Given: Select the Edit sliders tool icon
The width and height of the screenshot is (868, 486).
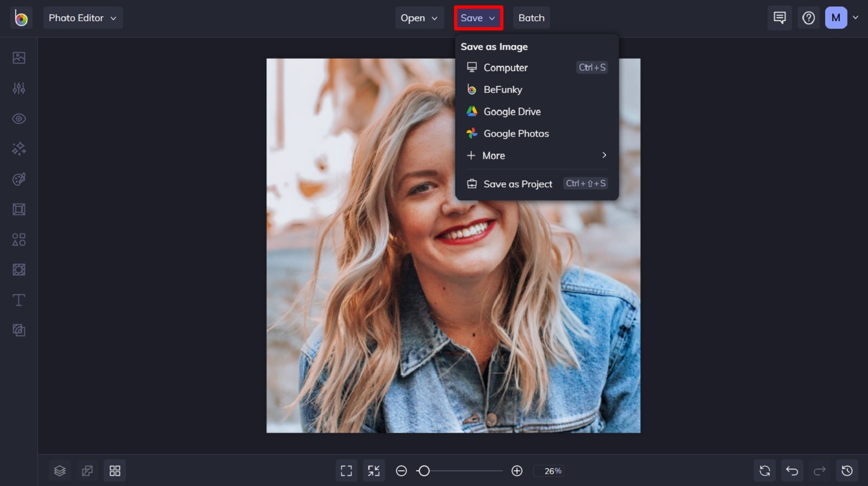Looking at the screenshot, I should (19, 88).
